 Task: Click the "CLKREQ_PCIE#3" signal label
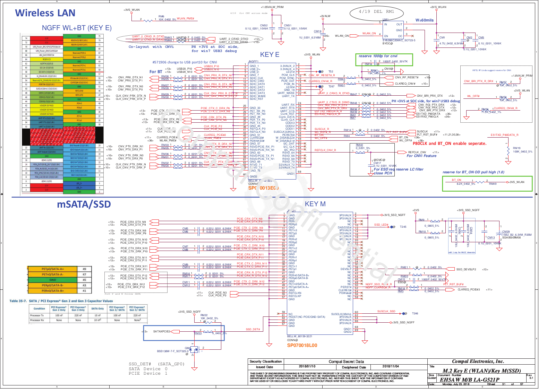tap(469, 290)
